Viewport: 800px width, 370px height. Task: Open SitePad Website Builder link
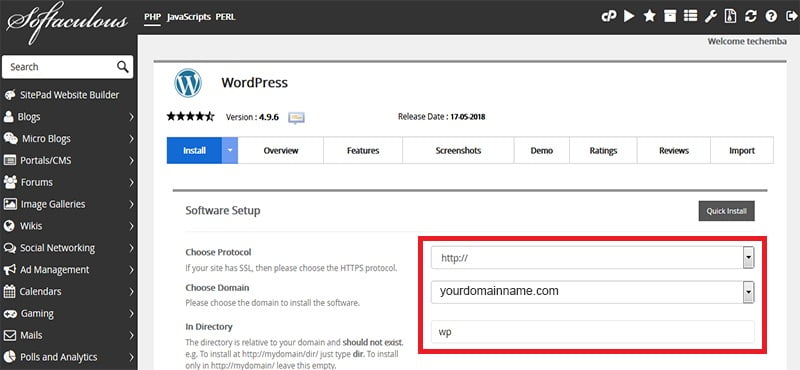(69, 95)
